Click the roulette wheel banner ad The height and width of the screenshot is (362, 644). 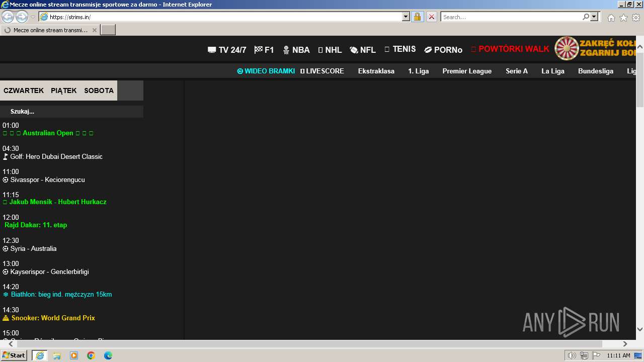595,48
